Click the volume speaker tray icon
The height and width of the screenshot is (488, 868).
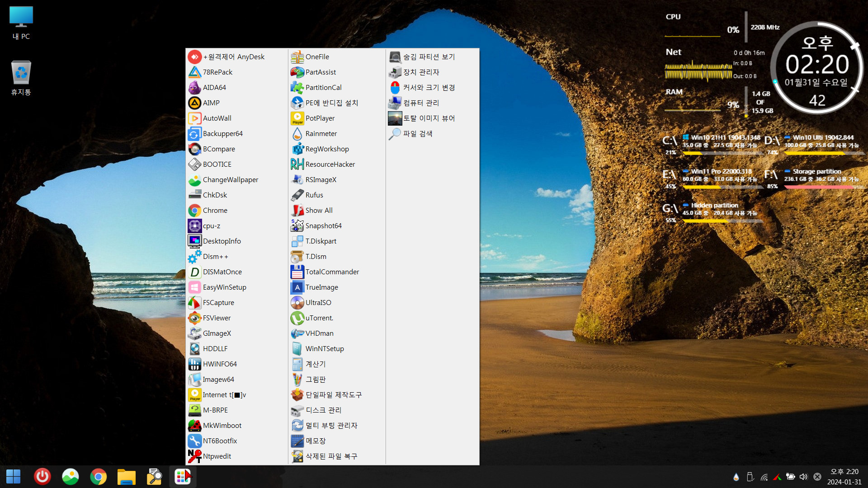coord(803,477)
